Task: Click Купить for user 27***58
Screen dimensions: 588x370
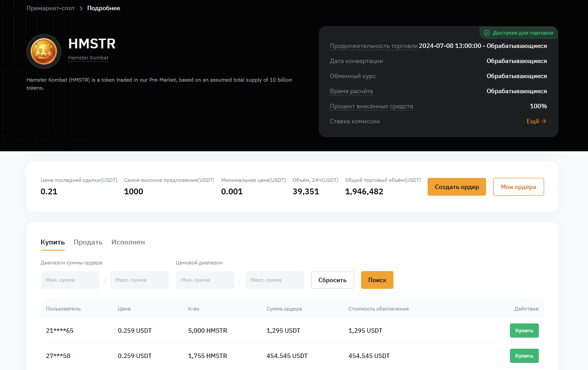Action: [x=524, y=356]
